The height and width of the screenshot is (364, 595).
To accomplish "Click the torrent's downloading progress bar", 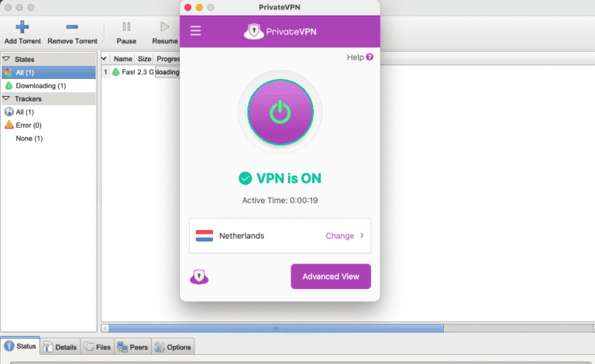I will pyautogui.click(x=167, y=72).
